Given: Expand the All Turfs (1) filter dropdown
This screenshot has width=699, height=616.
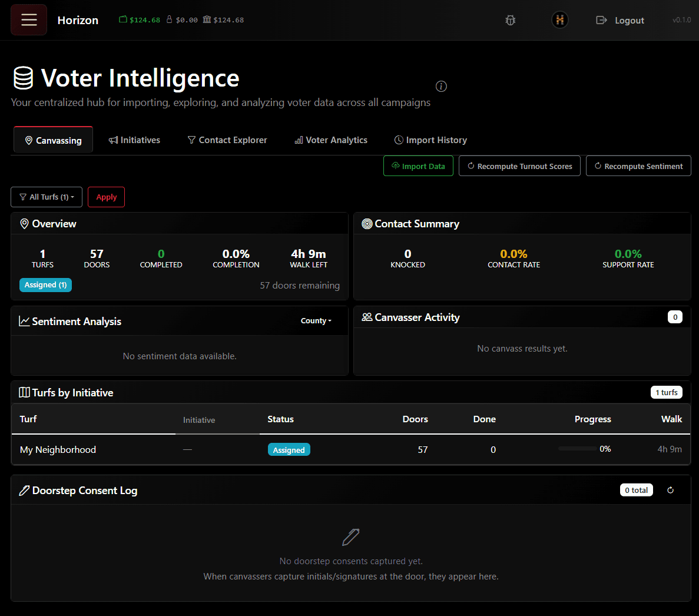Looking at the screenshot, I should tap(47, 197).
